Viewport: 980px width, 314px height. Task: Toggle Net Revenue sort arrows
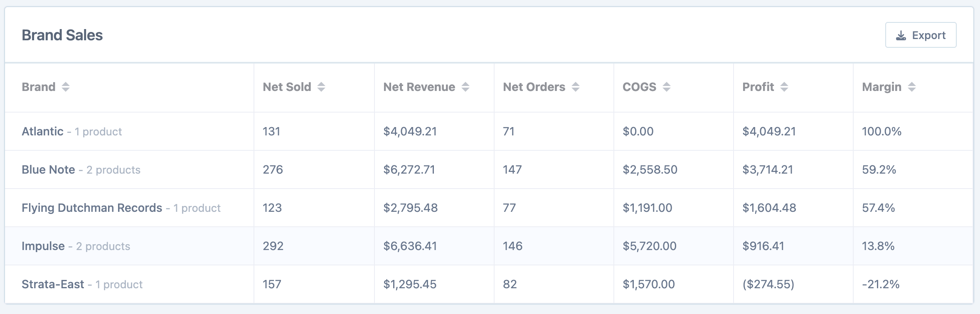(465, 87)
